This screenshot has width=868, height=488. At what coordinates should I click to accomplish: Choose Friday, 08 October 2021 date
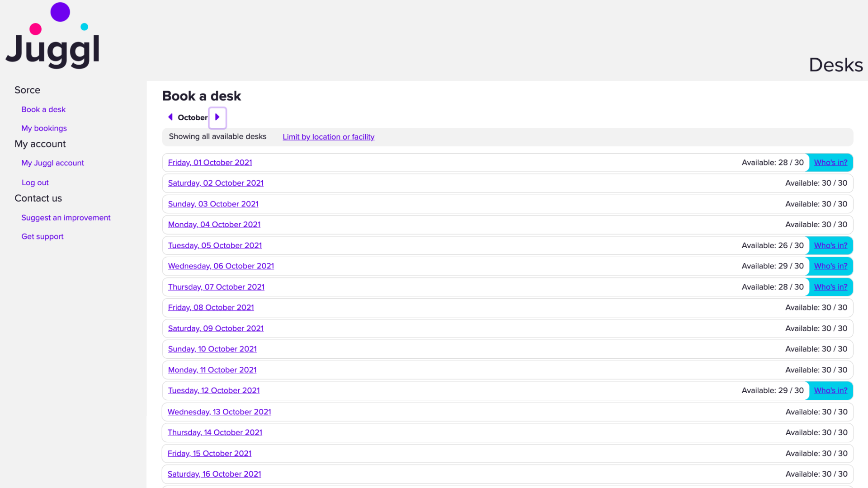tap(211, 308)
